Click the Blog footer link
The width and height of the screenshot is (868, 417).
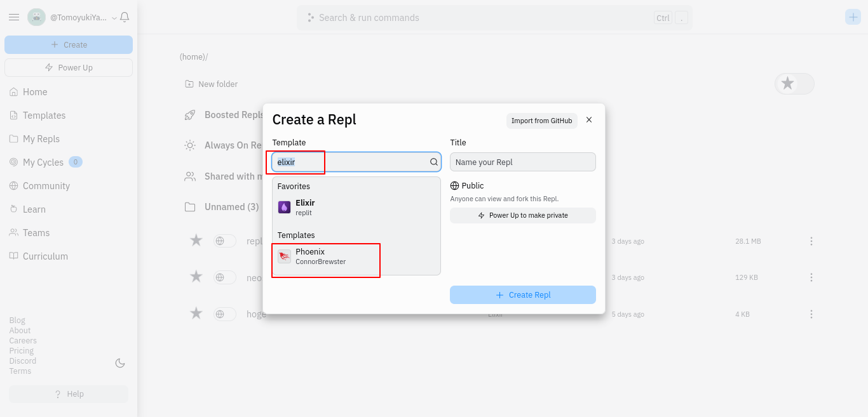pyautogui.click(x=17, y=321)
